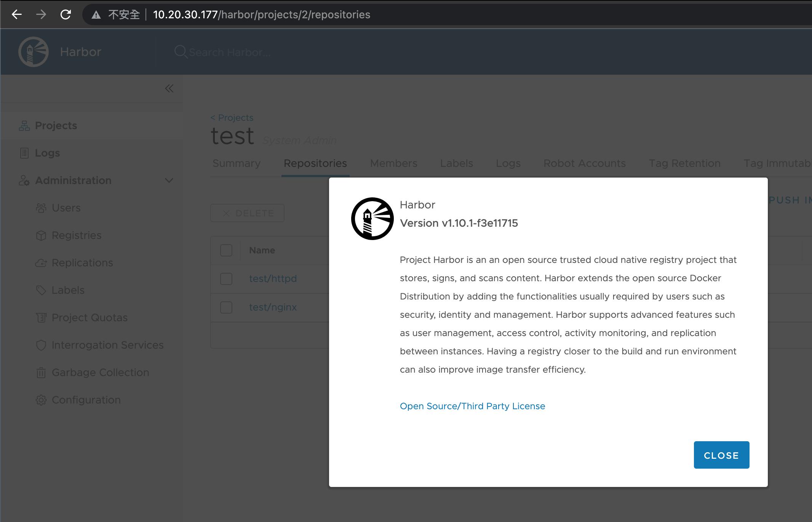812x522 pixels.
Task: Click the Administration sidebar icon
Action: point(24,181)
